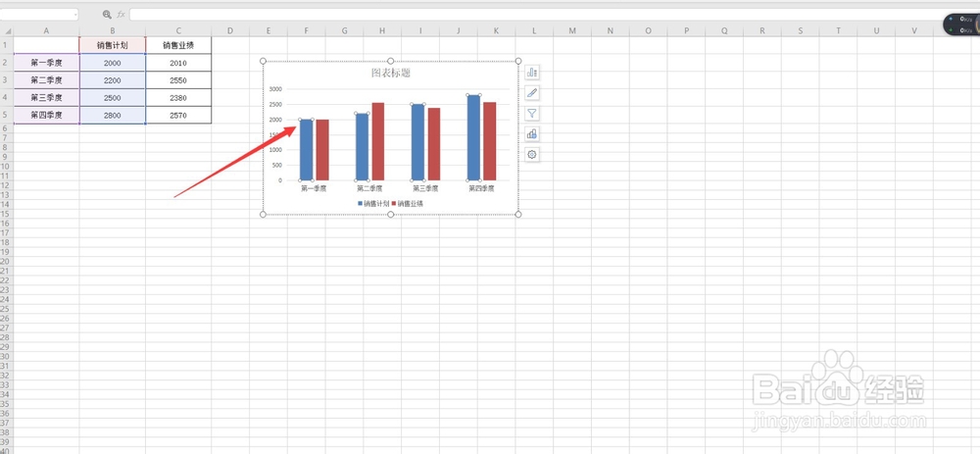980x454 pixels.
Task: Select row 5 header
Action: [x=6, y=115]
